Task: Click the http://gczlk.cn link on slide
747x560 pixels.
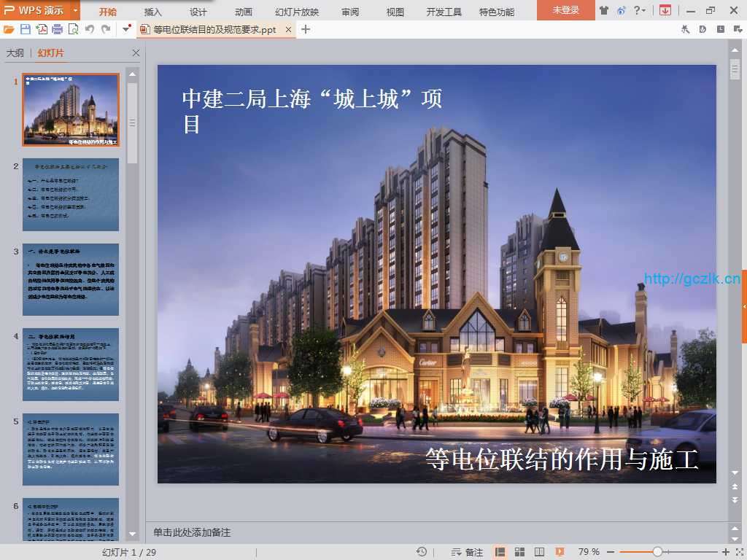Action: click(x=692, y=279)
